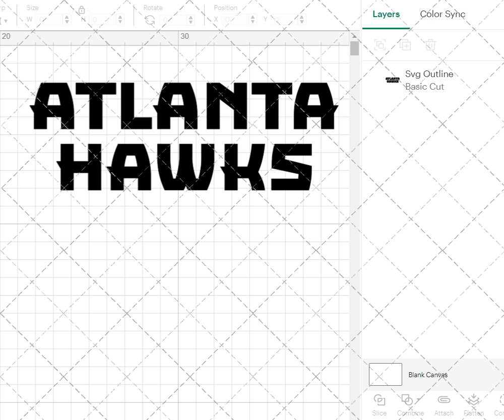Image resolution: width=504 pixels, height=420 pixels.
Task: Click the Basic Cut operation label
Action: tap(424, 87)
